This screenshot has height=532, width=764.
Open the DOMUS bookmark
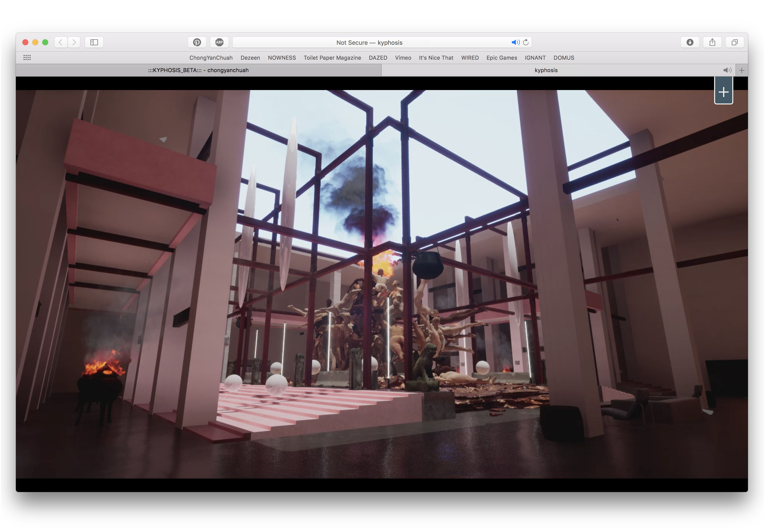[564, 57]
